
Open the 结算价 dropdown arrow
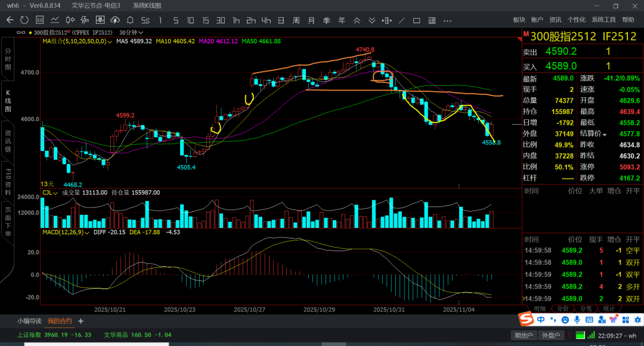605,134
